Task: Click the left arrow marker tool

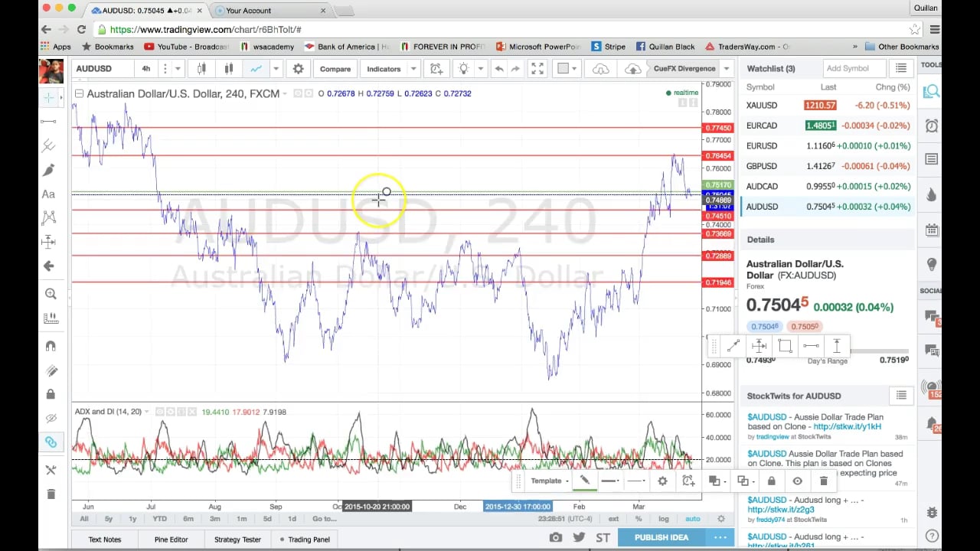Action: click(50, 266)
